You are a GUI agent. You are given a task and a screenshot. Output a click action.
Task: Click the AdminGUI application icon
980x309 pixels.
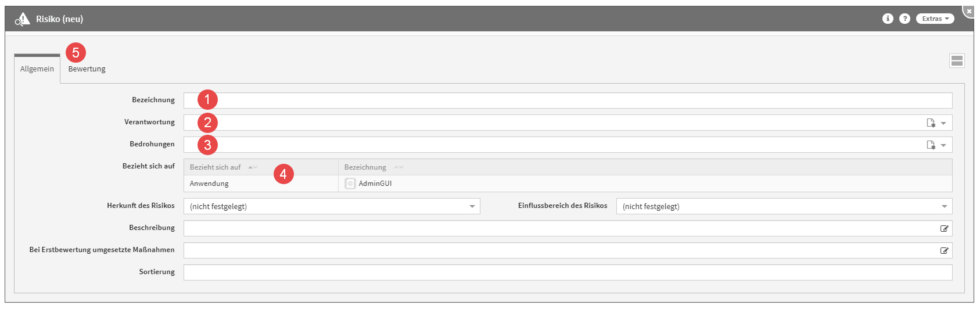tap(350, 184)
